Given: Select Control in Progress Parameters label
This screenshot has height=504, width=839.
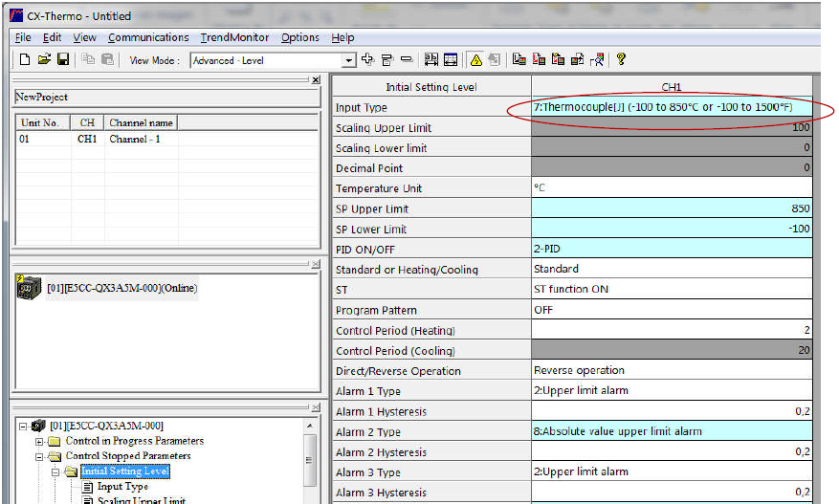Looking at the screenshot, I should click(x=134, y=441).
